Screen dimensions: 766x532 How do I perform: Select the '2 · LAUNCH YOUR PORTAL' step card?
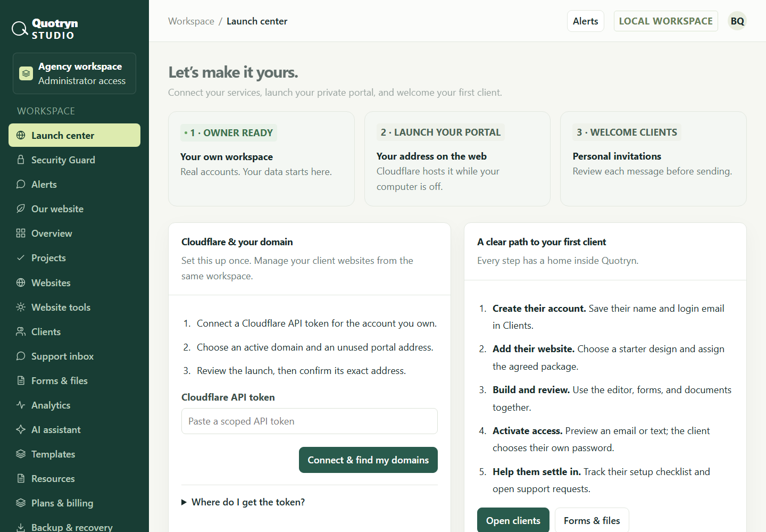pos(457,159)
